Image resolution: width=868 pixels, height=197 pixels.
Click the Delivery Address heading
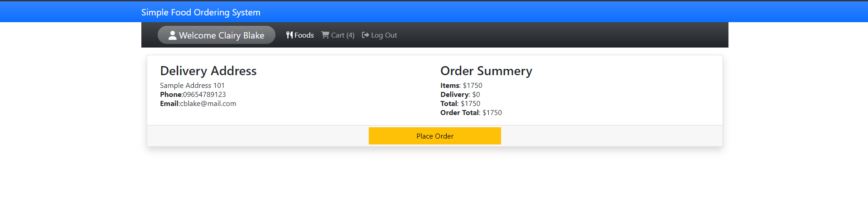click(x=208, y=71)
